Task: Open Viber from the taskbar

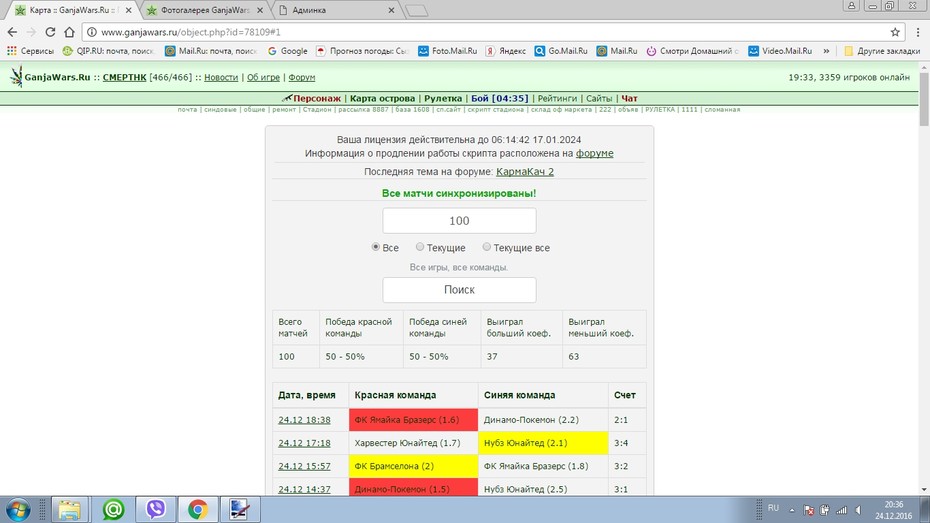Action: (156, 509)
